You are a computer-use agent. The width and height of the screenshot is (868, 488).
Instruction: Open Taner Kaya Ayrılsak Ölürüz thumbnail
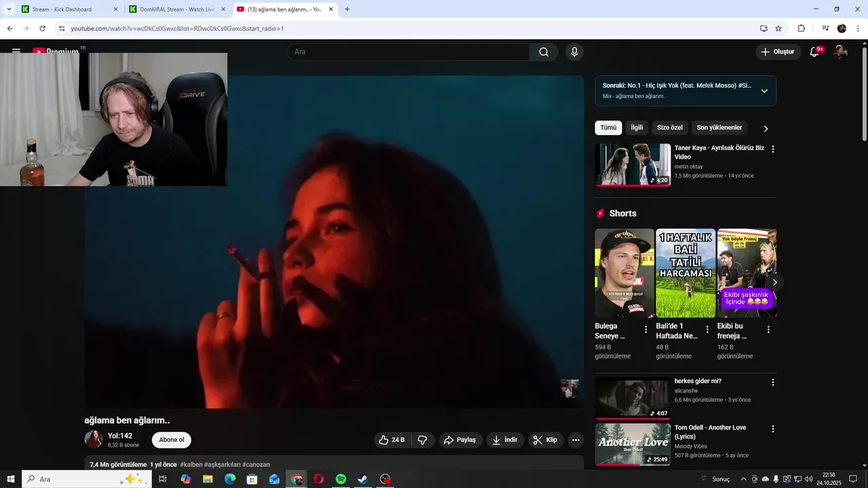point(633,165)
